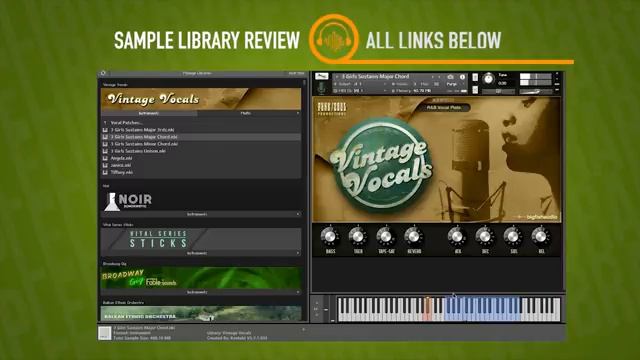Open the MIDI Ch dropdown
This screenshot has width=640, height=360.
[361, 91]
